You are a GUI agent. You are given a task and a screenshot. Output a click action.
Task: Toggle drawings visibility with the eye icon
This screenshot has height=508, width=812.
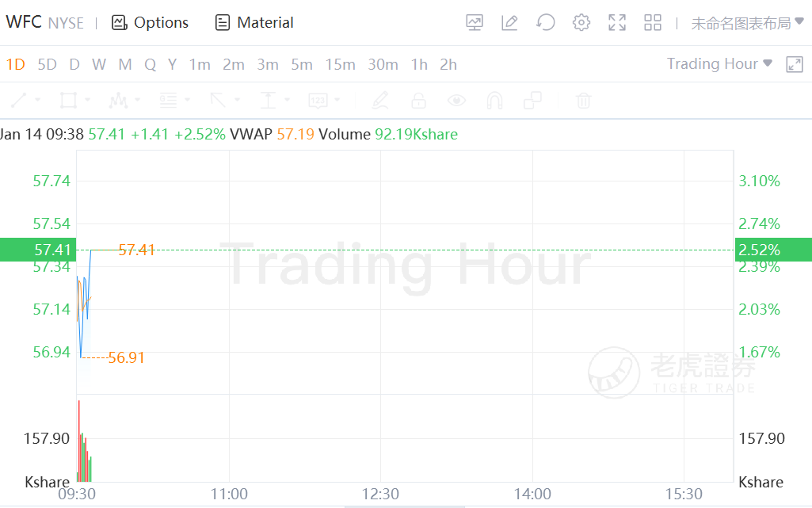tap(456, 101)
